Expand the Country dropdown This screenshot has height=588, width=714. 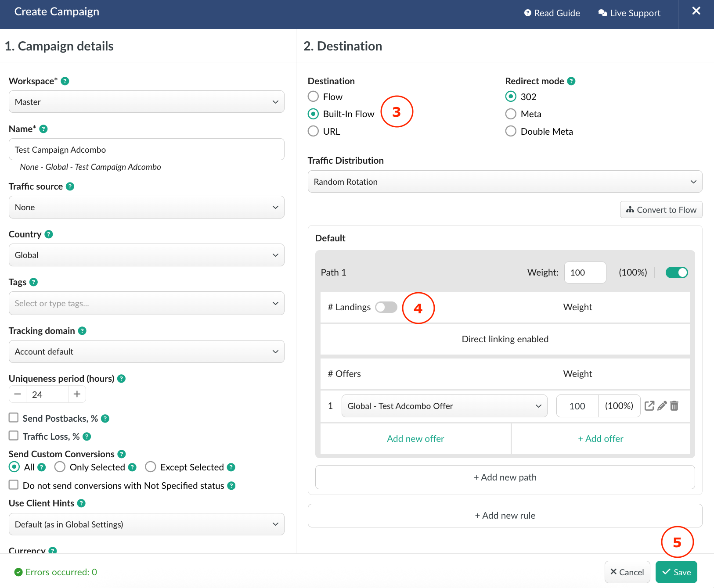(146, 255)
